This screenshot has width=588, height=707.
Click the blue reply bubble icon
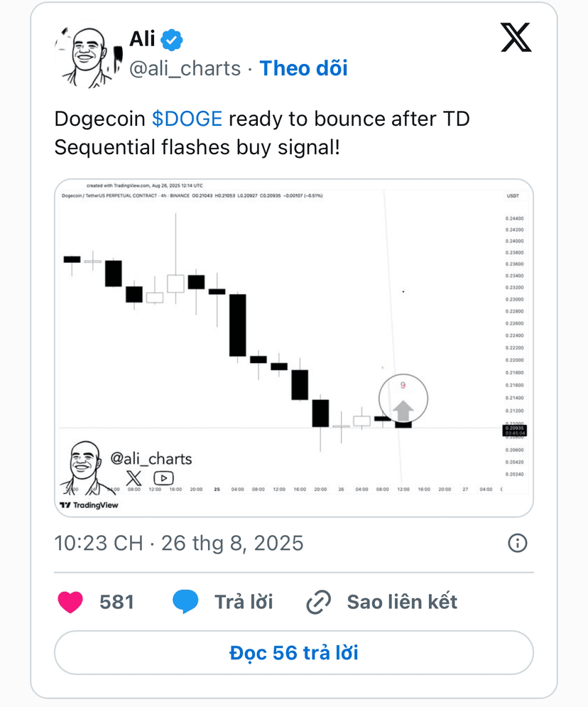[x=185, y=602]
